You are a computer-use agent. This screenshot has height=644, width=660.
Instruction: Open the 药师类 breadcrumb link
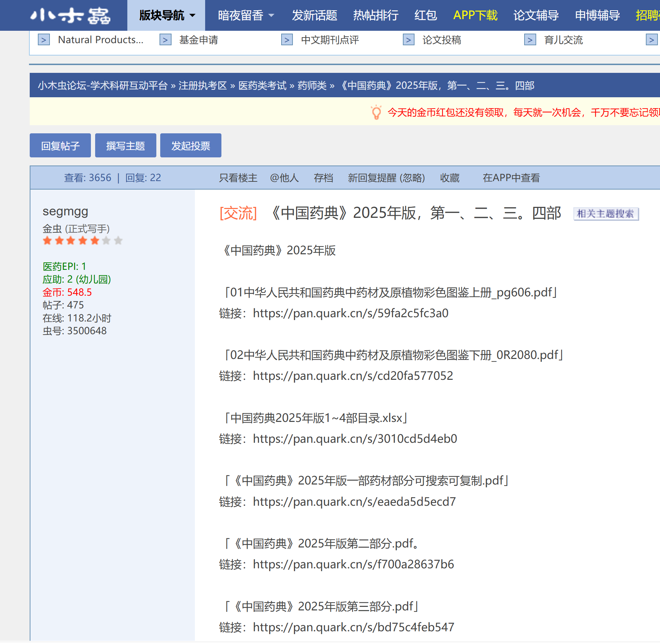pos(312,86)
